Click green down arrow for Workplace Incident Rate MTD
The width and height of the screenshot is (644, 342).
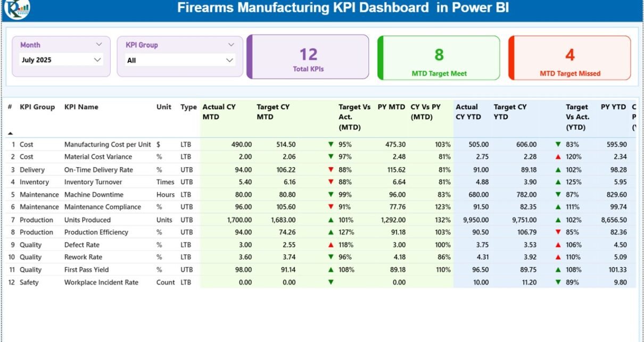click(331, 282)
